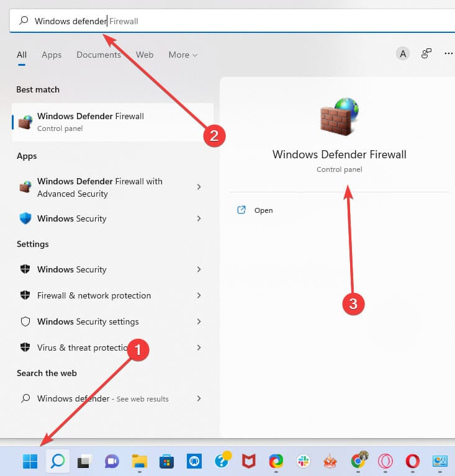
Task: Click the 'Control panel' subtitle in preview
Action: click(x=340, y=169)
